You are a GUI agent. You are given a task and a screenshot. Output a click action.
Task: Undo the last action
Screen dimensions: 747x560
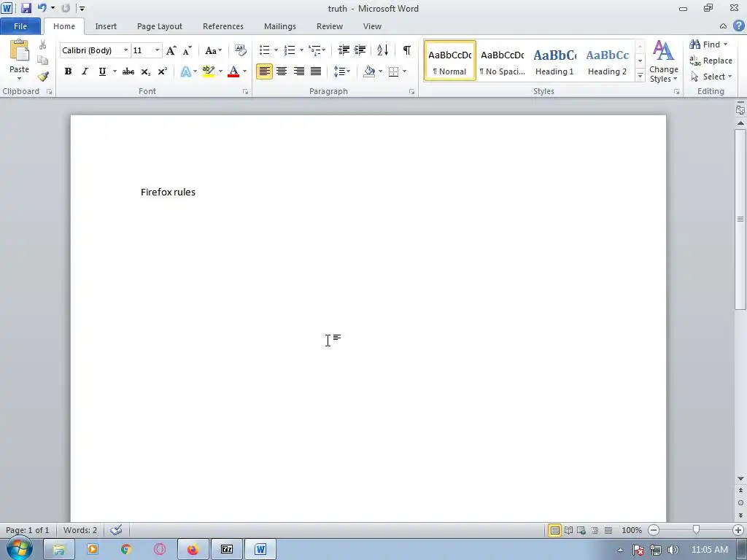pos(42,8)
